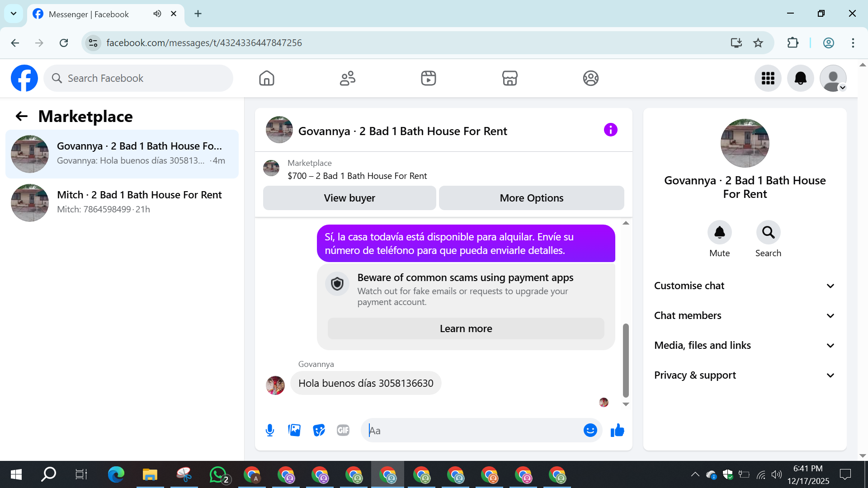Screen dimensions: 868x488
Task: Go to the Facebook Home tab
Action: (x=267, y=78)
